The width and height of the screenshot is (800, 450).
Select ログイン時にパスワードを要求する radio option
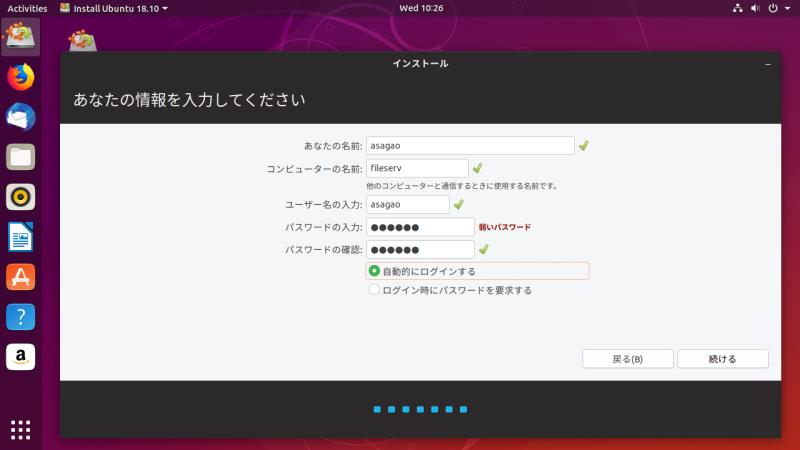point(450,290)
